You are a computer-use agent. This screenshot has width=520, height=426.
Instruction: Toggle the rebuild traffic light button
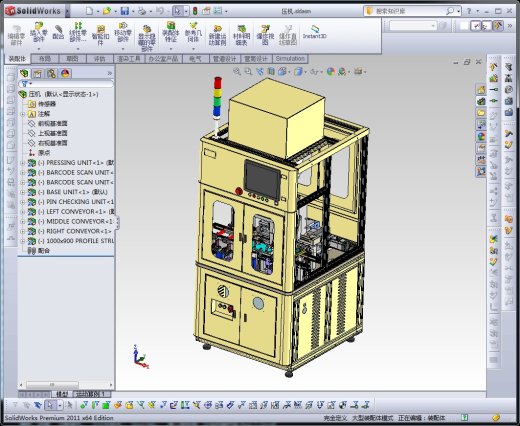point(195,11)
